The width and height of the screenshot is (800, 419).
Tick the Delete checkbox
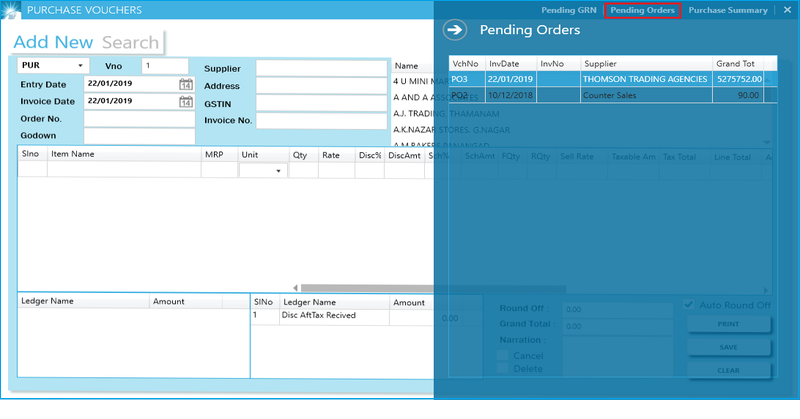pos(503,368)
